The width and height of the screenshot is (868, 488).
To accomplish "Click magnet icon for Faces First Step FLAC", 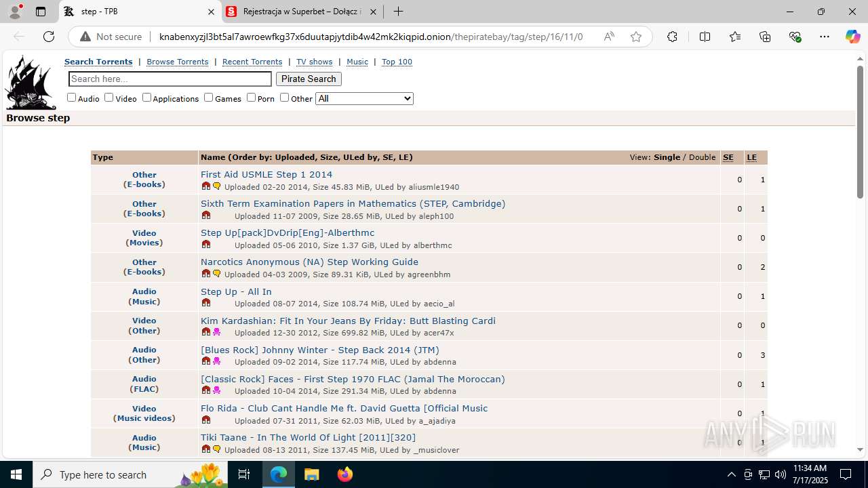I will point(206,390).
